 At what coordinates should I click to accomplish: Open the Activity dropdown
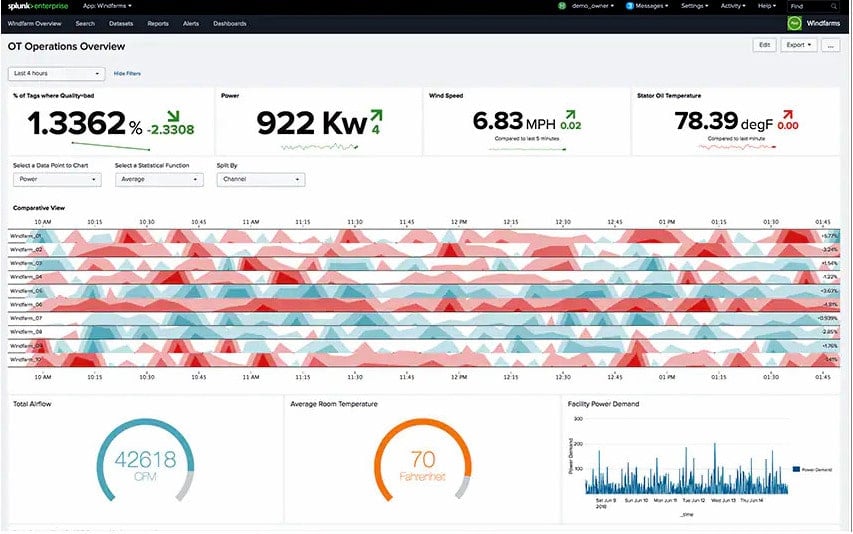point(733,6)
